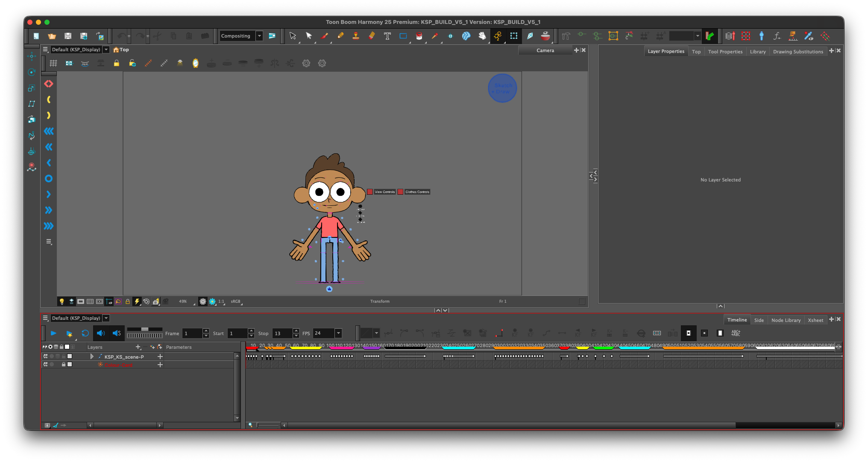Image resolution: width=868 pixels, height=462 pixels.
Task: Click the red-green Master Controller icon
Action: (x=710, y=36)
